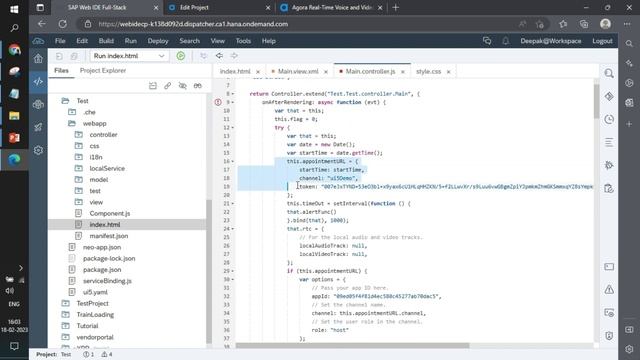Click the errors count in status bar
This screenshot has height=360, width=640.
[x=89, y=354]
